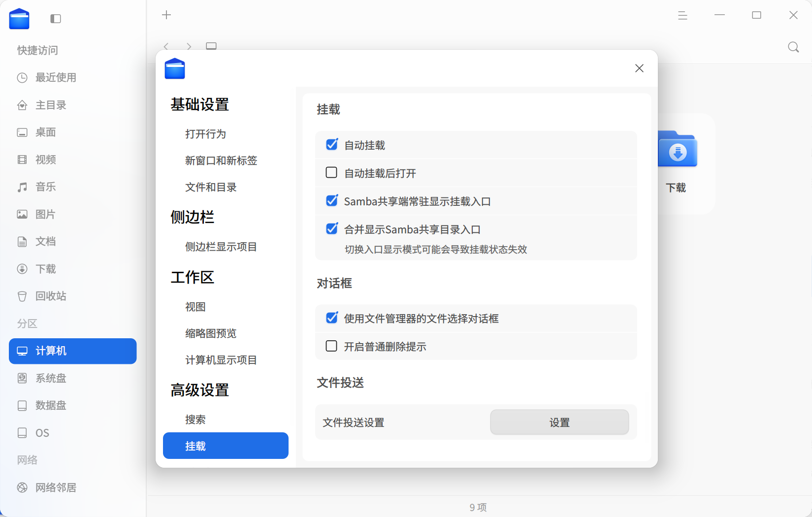Uncheck 自动挂载 checkbox
Image resolution: width=812 pixels, height=517 pixels.
332,144
